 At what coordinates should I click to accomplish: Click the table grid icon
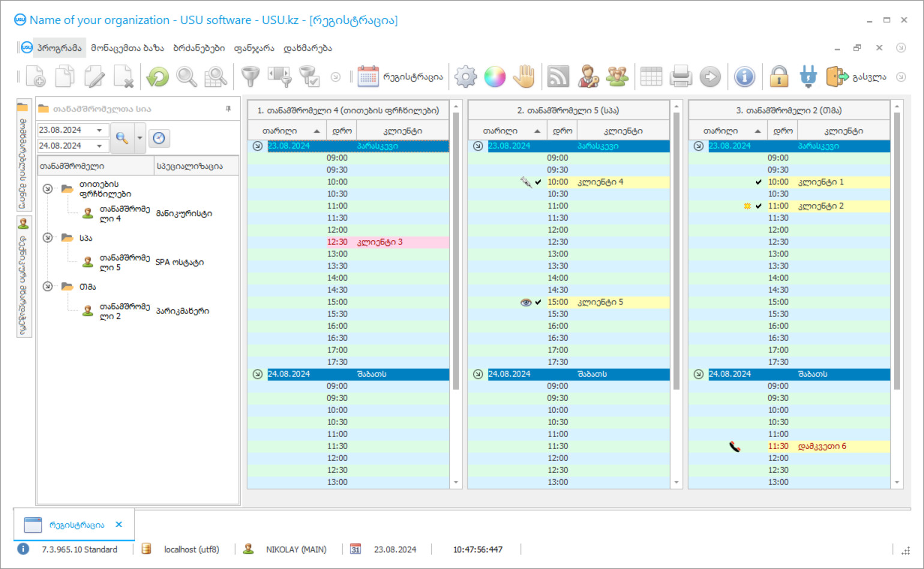coord(651,77)
